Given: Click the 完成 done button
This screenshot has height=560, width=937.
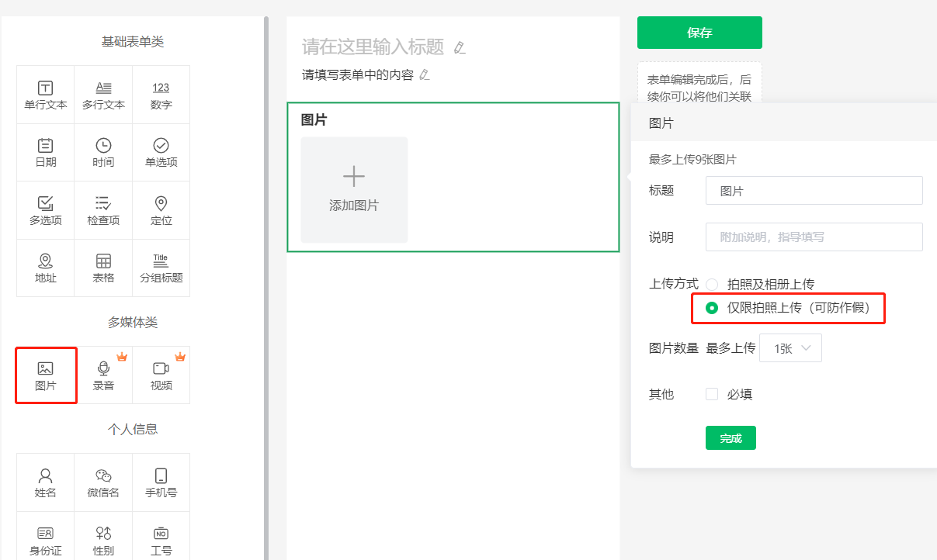Looking at the screenshot, I should coord(731,438).
